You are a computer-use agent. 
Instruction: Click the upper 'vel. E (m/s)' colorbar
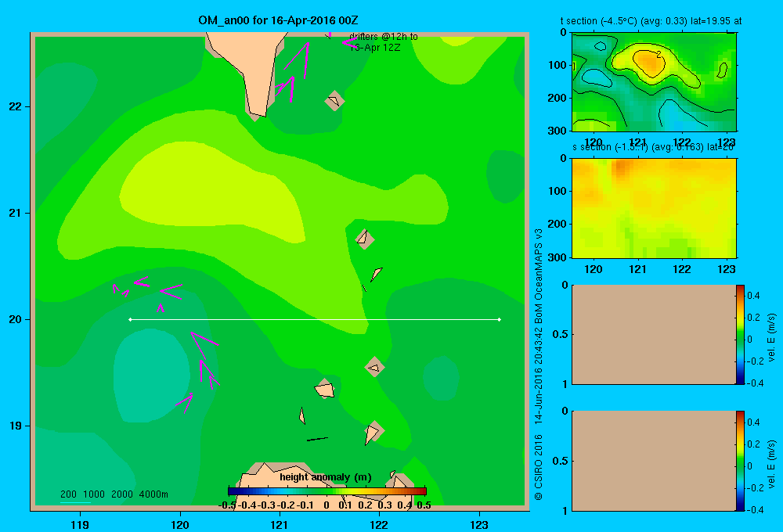tap(740, 334)
